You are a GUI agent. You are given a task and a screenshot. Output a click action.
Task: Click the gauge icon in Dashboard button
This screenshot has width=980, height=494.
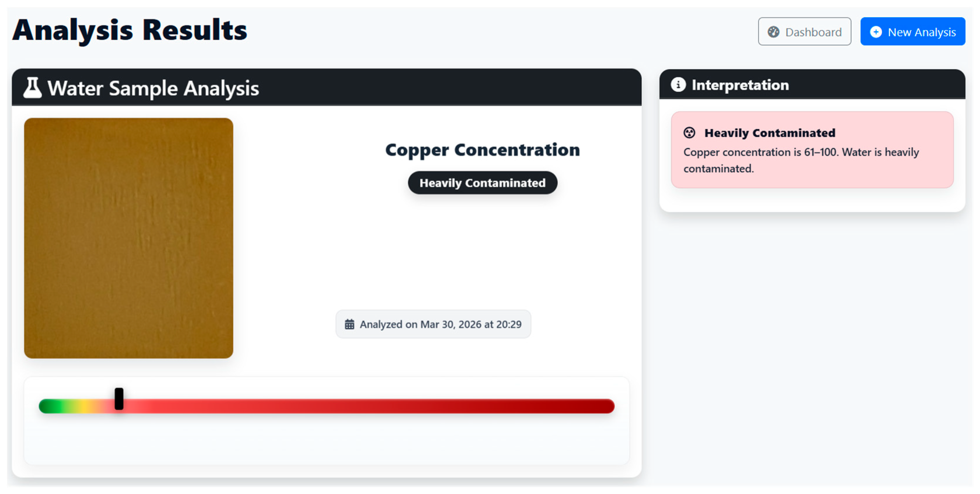click(x=773, y=32)
